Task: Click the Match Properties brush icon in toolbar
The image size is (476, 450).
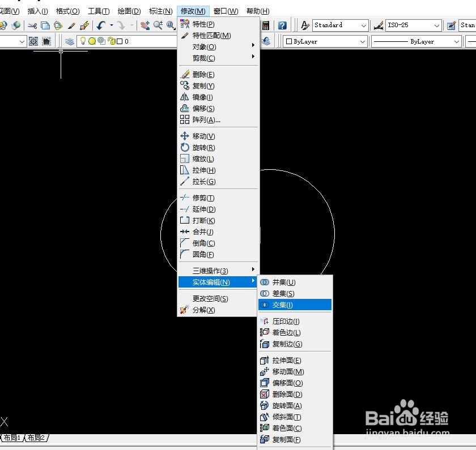Action: click(71, 25)
